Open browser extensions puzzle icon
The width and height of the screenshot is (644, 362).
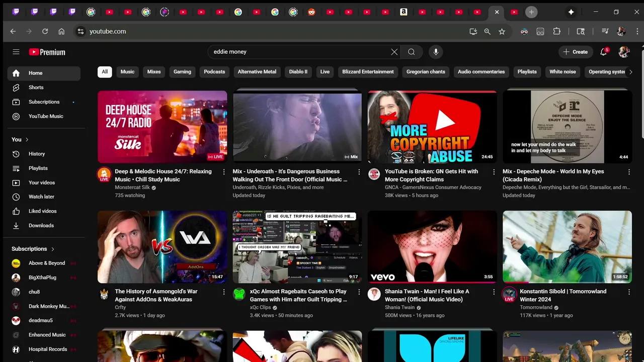(x=556, y=31)
